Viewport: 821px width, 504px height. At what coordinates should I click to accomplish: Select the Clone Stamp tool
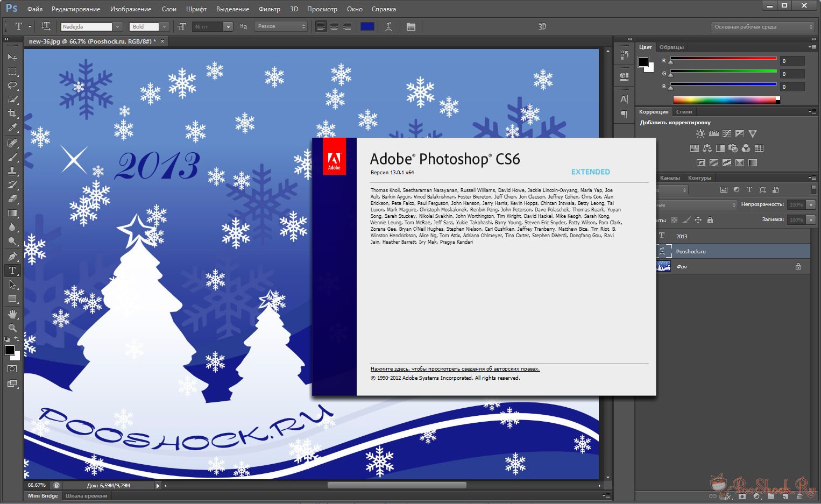(x=12, y=171)
